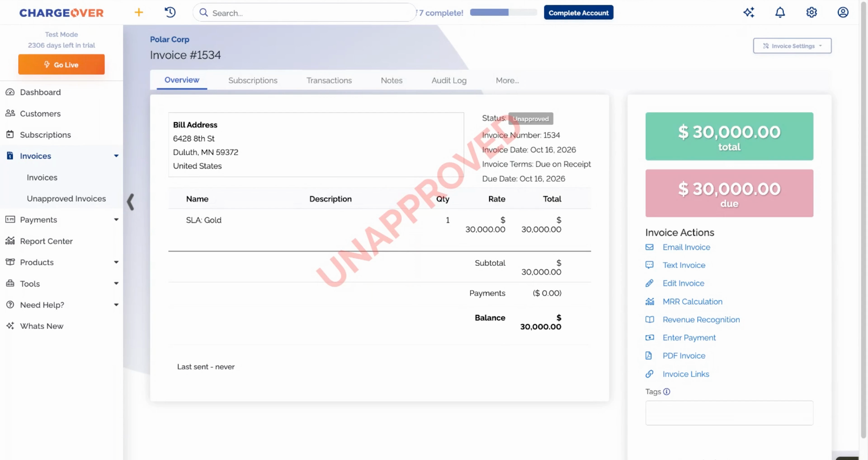The width and height of the screenshot is (868, 460).
Task: Click the Tools toolbox icon
Action: (x=10, y=283)
